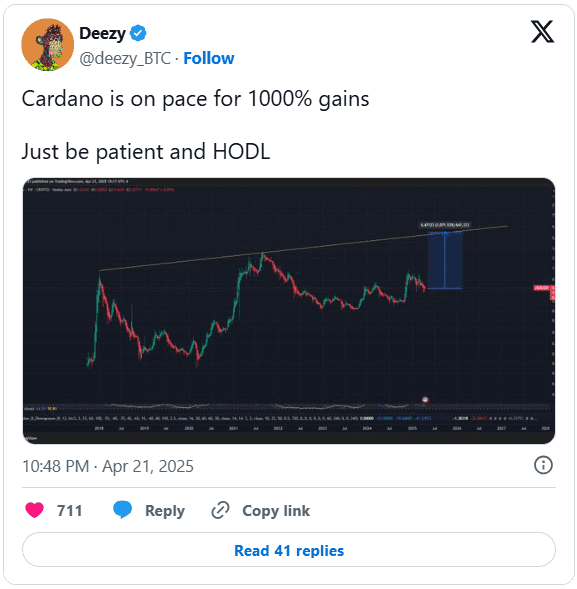Like the tweet with the heart icon
This screenshot has height=589, width=577.
click(34, 510)
